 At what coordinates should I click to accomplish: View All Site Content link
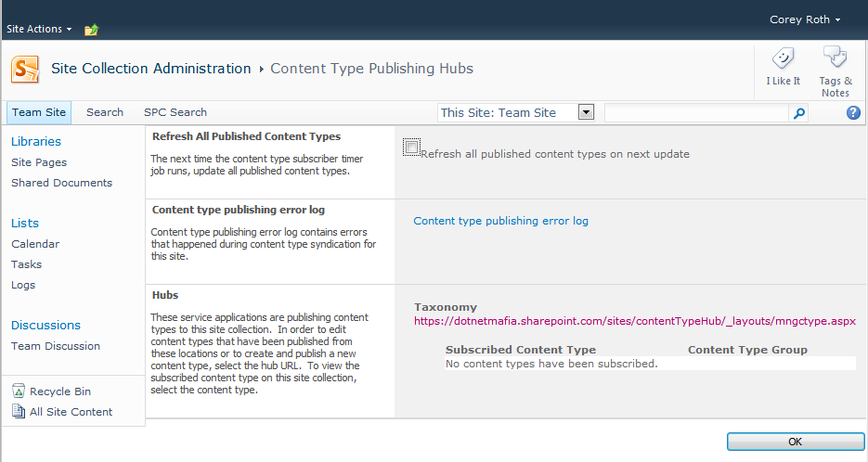[71, 412]
